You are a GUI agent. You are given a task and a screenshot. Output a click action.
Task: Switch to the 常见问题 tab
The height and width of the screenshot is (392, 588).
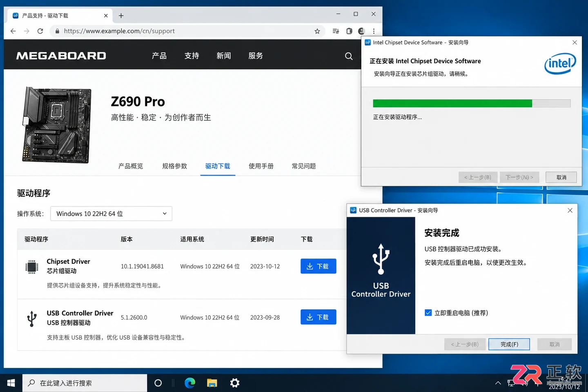304,166
